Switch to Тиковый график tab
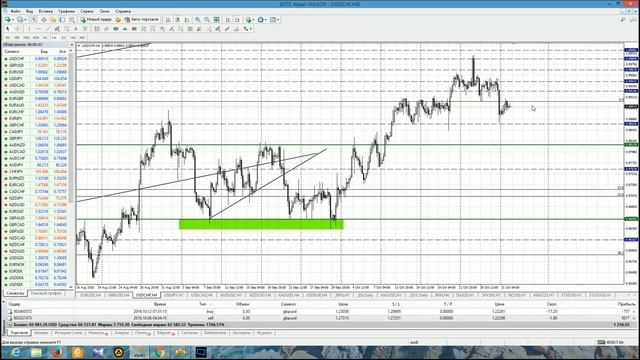The width and height of the screenshot is (640, 360). click(x=46, y=293)
